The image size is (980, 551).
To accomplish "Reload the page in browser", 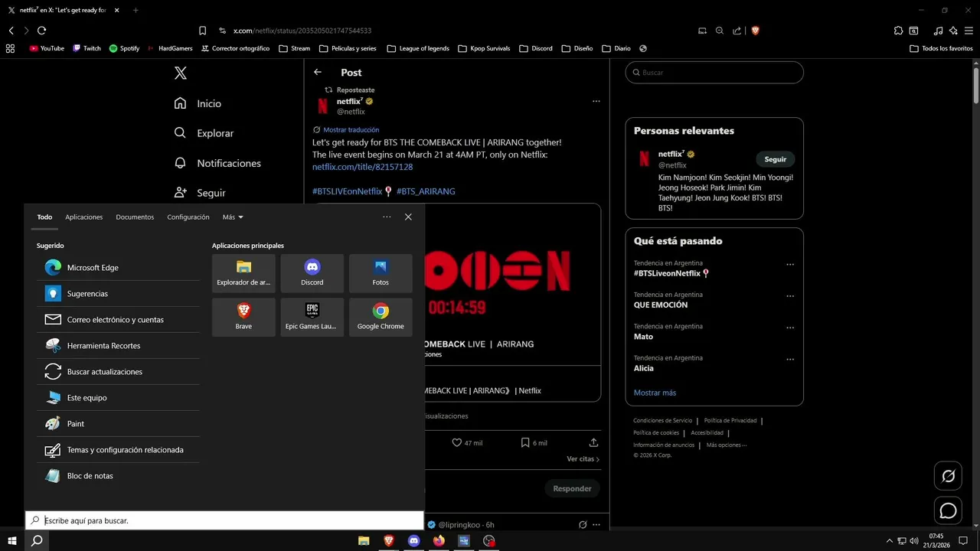I will [41, 31].
